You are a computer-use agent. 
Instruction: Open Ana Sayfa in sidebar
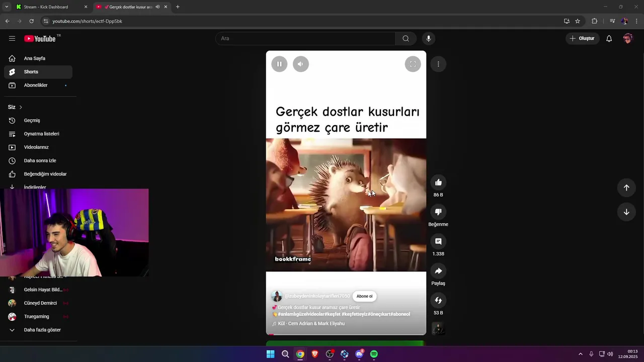coord(38,58)
